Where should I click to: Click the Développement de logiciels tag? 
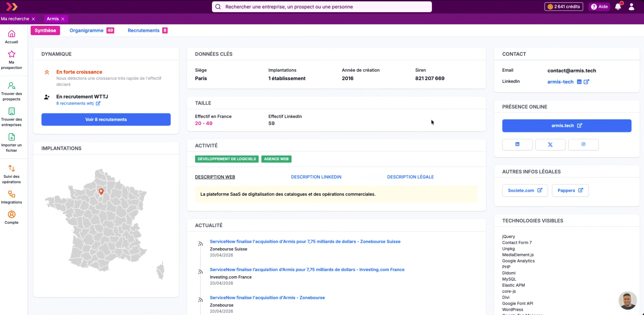[227, 159]
